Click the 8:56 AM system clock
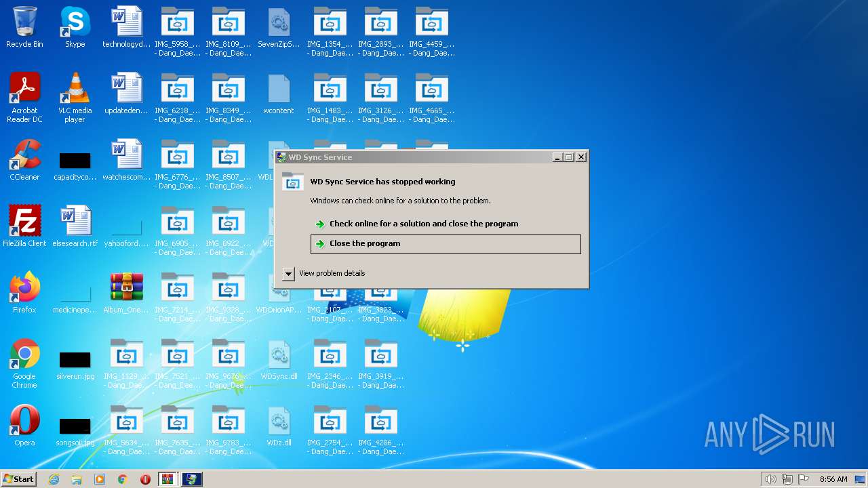This screenshot has height=488, width=868. coord(833,479)
